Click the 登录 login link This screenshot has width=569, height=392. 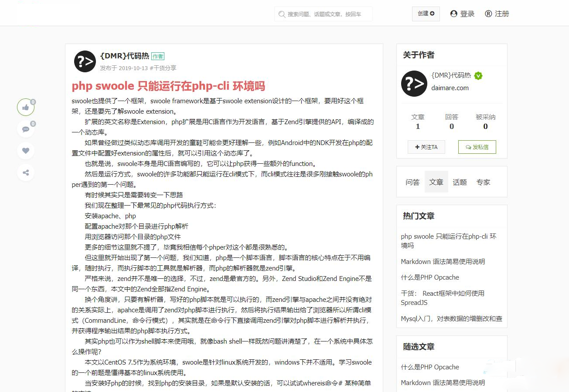[x=462, y=14]
